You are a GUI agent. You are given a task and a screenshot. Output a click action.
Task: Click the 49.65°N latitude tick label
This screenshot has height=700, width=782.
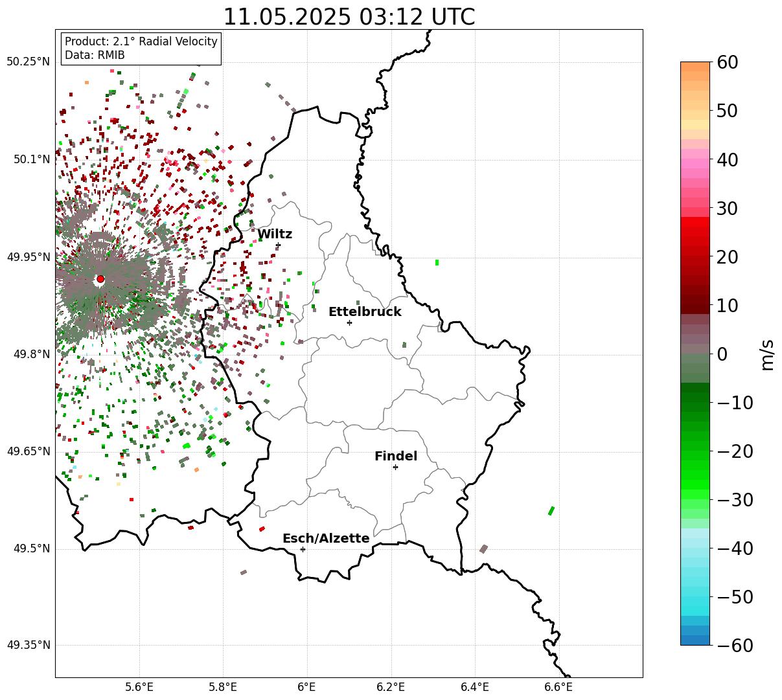tap(28, 451)
